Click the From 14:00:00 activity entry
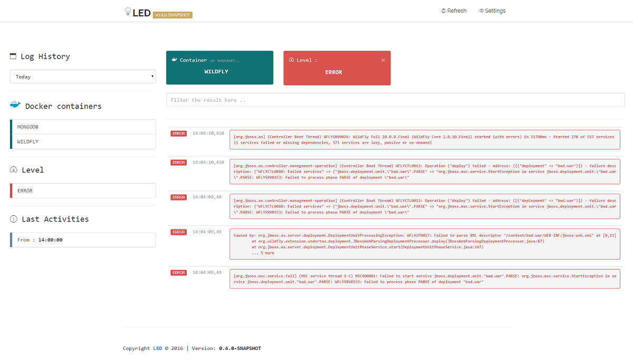Image resolution: width=633 pixels, height=364 pixels. tap(83, 240)
